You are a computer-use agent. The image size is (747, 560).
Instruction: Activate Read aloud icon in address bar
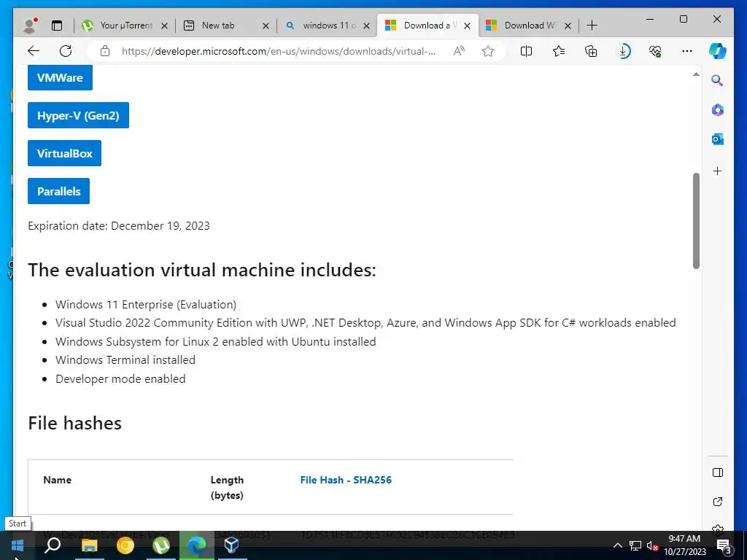pos(459,51)
